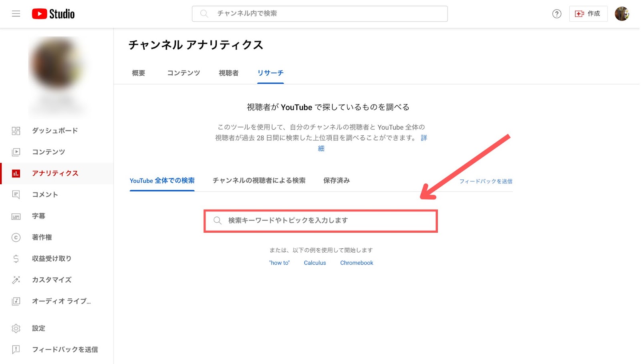Switch to チャンネルの視聴者による検索 subtab
This screenshot has height=364, width=641.
[x=259, y=181]
